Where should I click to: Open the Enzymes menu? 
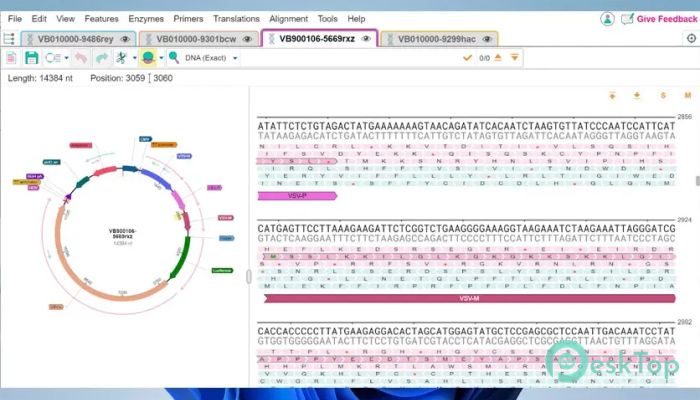146,19
